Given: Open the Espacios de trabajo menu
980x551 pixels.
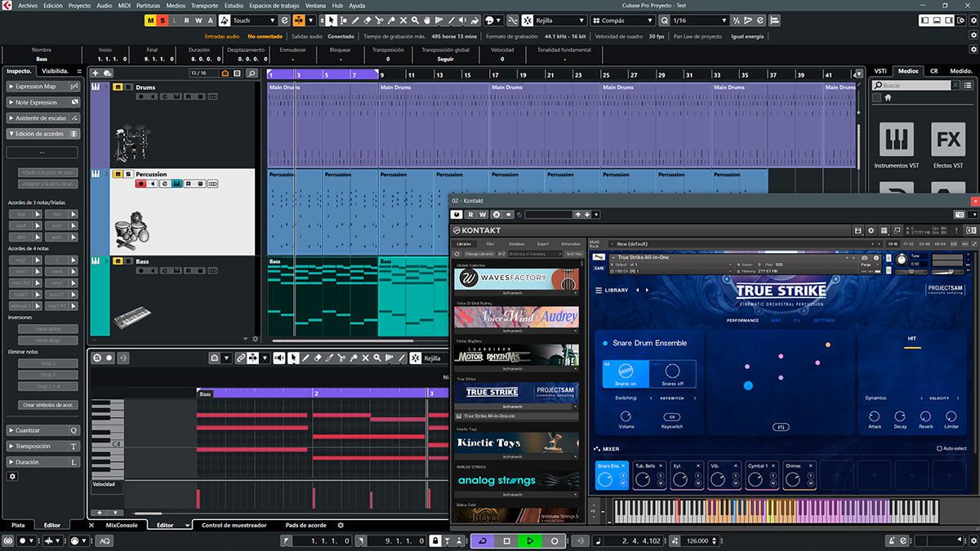Looking at the screenshot, I should 275,5.
